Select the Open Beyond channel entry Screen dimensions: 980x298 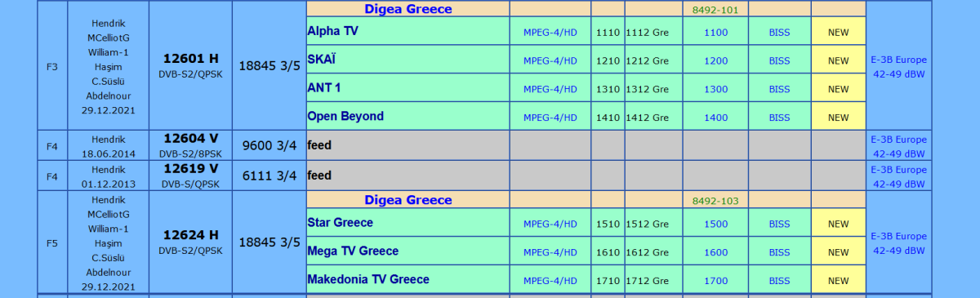pyautogui.click(x=345, y=116)
